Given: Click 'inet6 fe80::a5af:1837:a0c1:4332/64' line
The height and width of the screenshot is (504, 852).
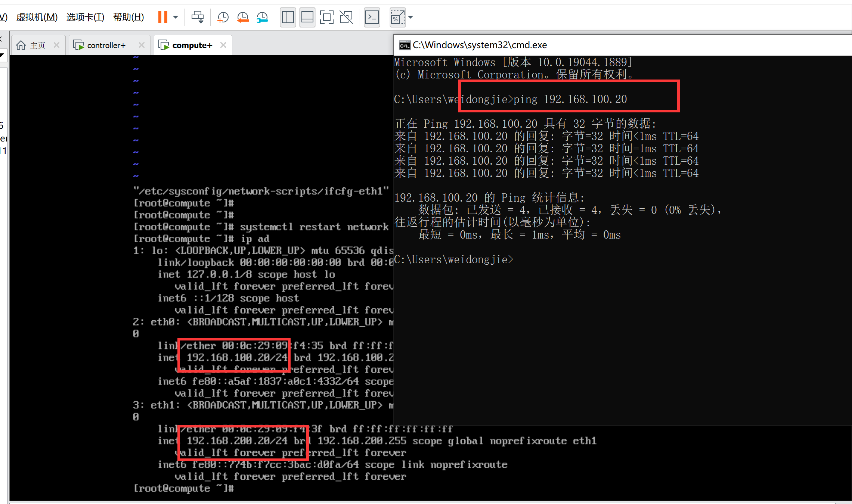Looking at the screenshot, I should click(276, 381).
